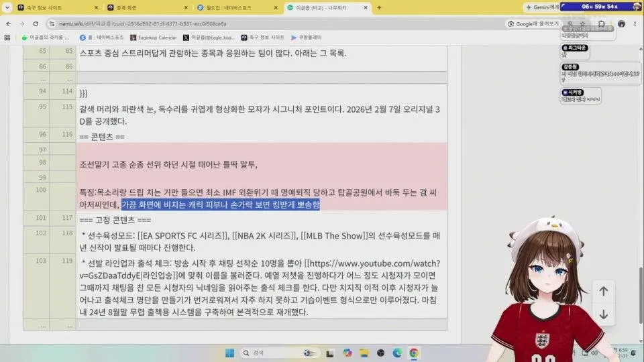Open the Gemini button in the title bar
Viewport: 644px width, 362px height.
click(x=542, y=7)
